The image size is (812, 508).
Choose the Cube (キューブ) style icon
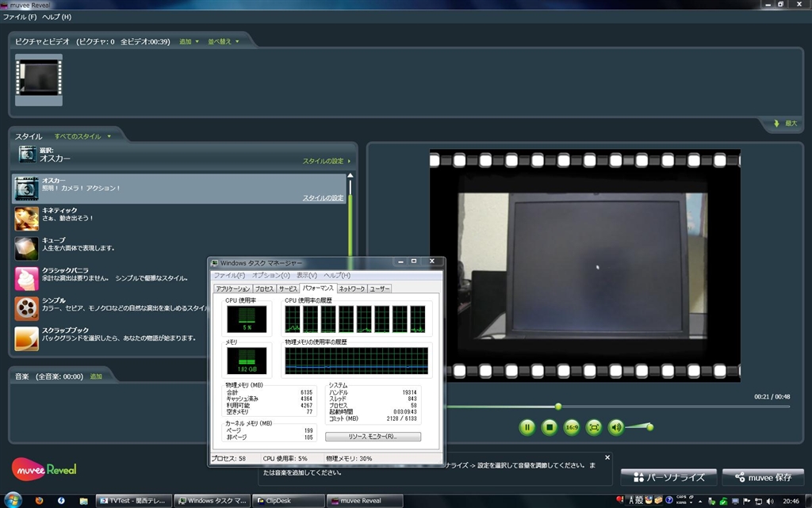coord(26,248)
